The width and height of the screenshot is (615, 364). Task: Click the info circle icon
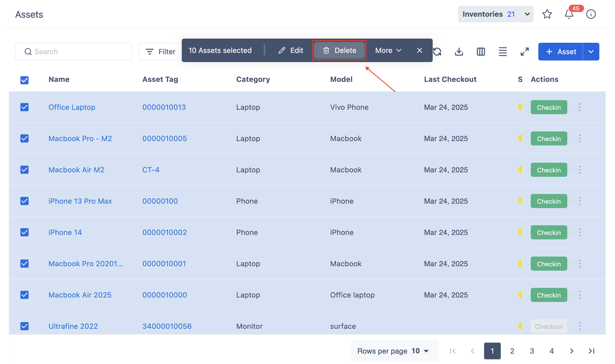pos(591,14)
